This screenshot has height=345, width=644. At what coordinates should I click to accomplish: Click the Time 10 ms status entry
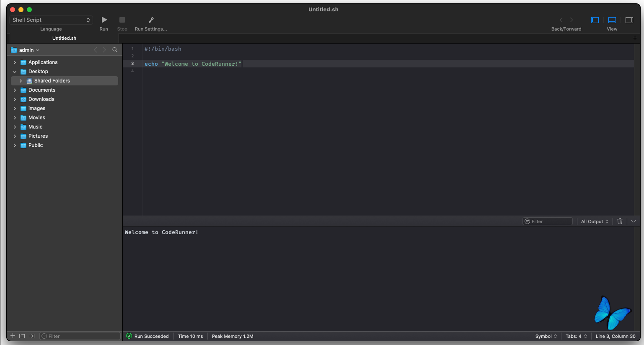coord(190,336)
